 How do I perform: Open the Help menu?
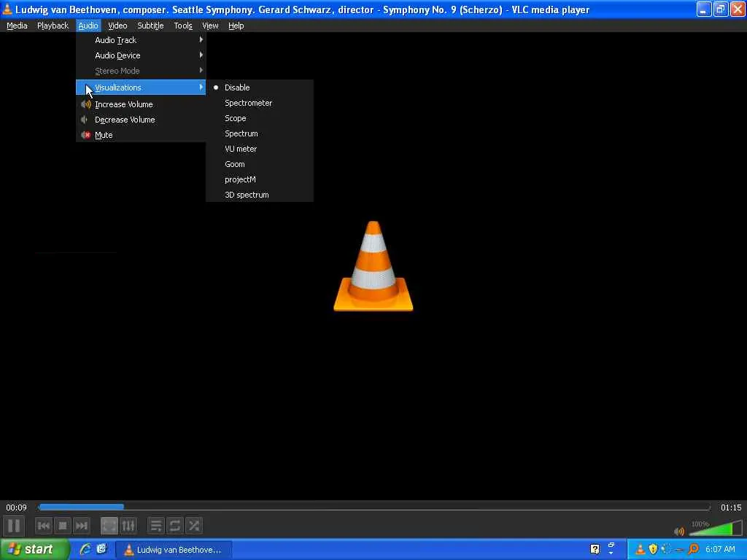pyautogui.click(x=236, y=26)
